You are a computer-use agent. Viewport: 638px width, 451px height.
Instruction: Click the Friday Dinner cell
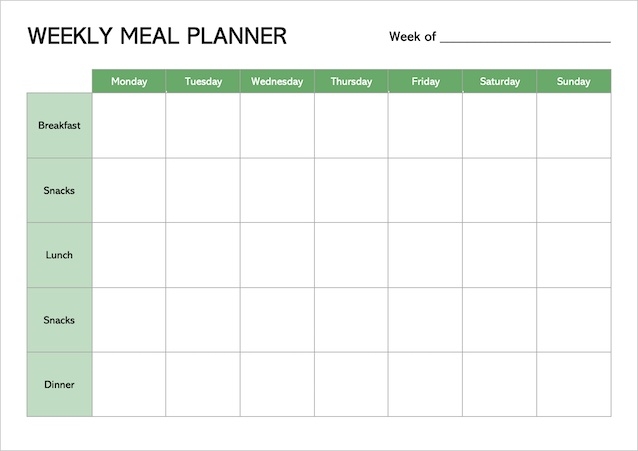tap(425, 384)
